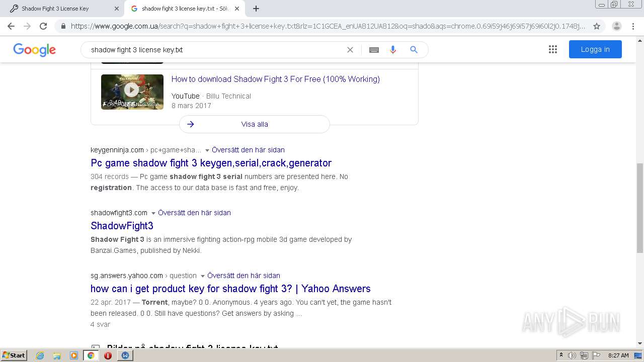
Task: Open the Word taskbar icon
Action: [x=125, y=355]
